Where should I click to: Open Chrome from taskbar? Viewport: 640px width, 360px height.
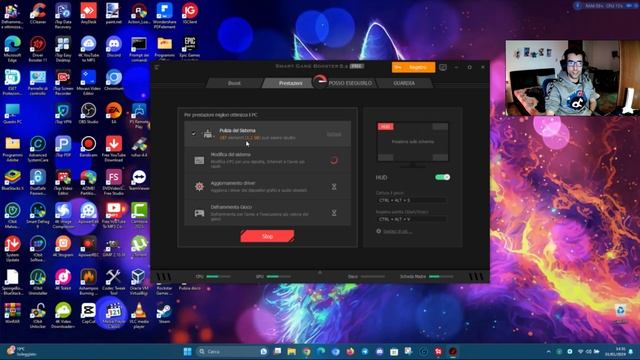coord(306,351)
